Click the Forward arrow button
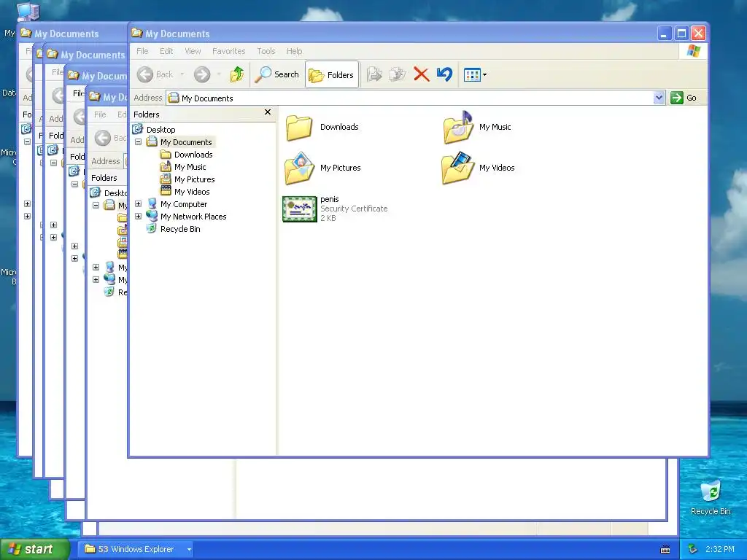 [202, 74]
